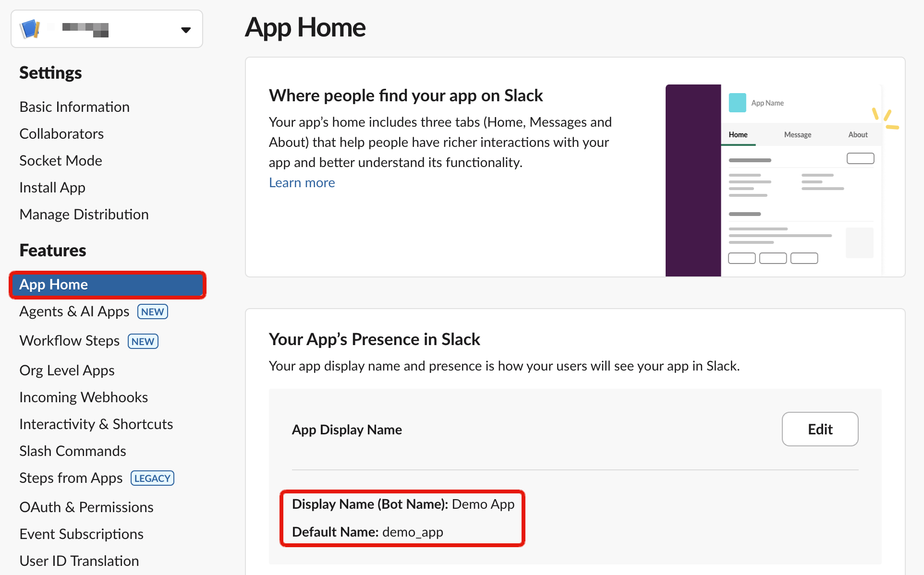The image size is (924, 575).
Task: Click Edit button for App Display Name
Action: (x=820, y=429)
